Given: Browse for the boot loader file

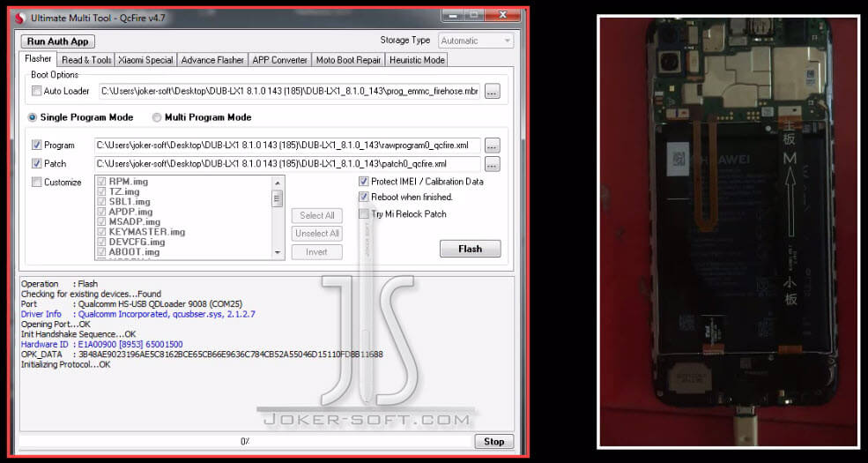Looking at the screenshot, I should [492, 92].
